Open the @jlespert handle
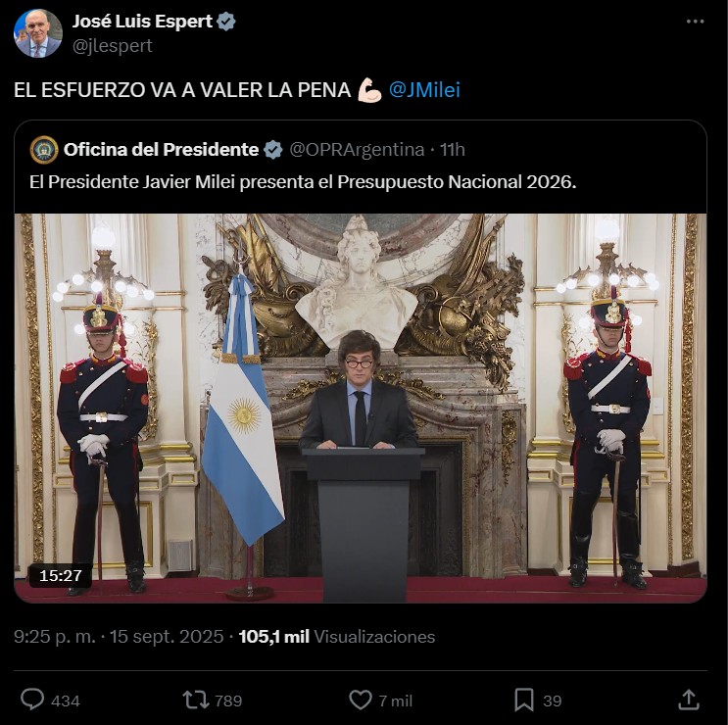 pyautogui.click(x=113, y=46)
